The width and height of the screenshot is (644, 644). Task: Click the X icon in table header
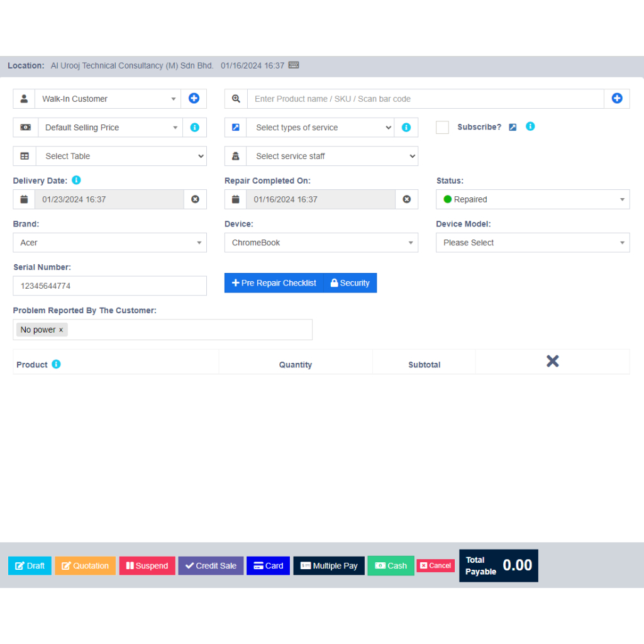(552, 361)
